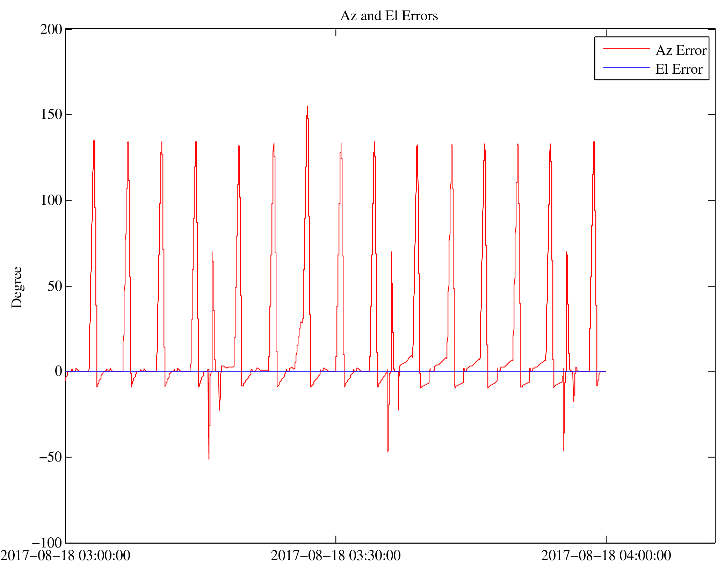The height and width of the screenshot is (588, 725).
Task: Click the 'Degree' y-axis label
Action: pos(16,287)
